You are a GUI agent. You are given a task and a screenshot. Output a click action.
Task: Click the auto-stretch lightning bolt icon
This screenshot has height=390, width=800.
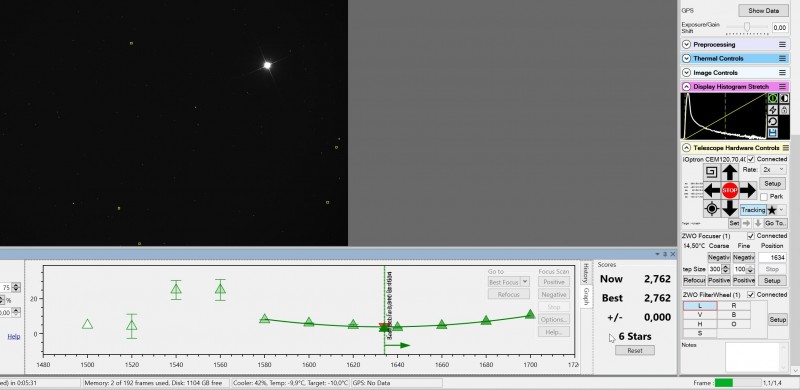(772, 110)
